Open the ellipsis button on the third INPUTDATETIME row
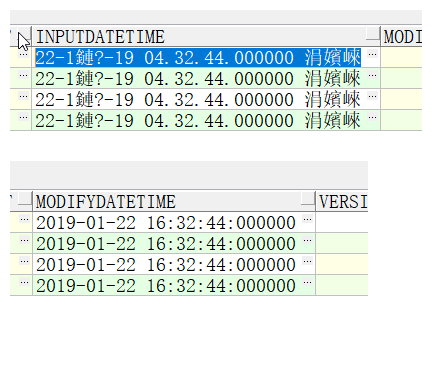Screen dimensions: 432x369 tap(373, 96)
